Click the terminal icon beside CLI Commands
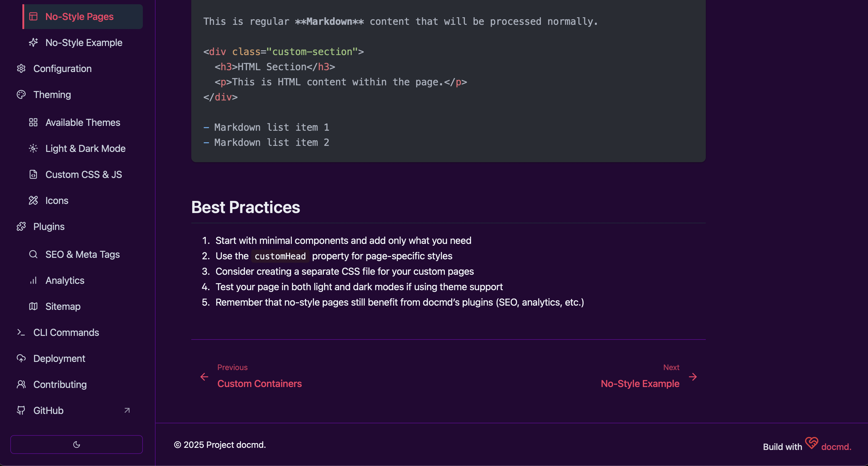 click(x=21, y=332)
